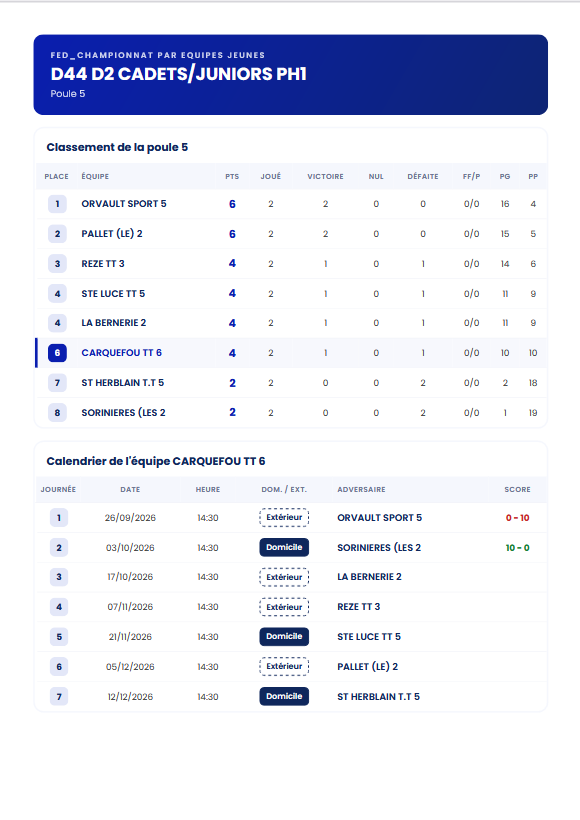Click date 21/11/2026 in calendar
The height and width of the screenshot is (820, 580).
pyautogui.click(x=130, y=636)
